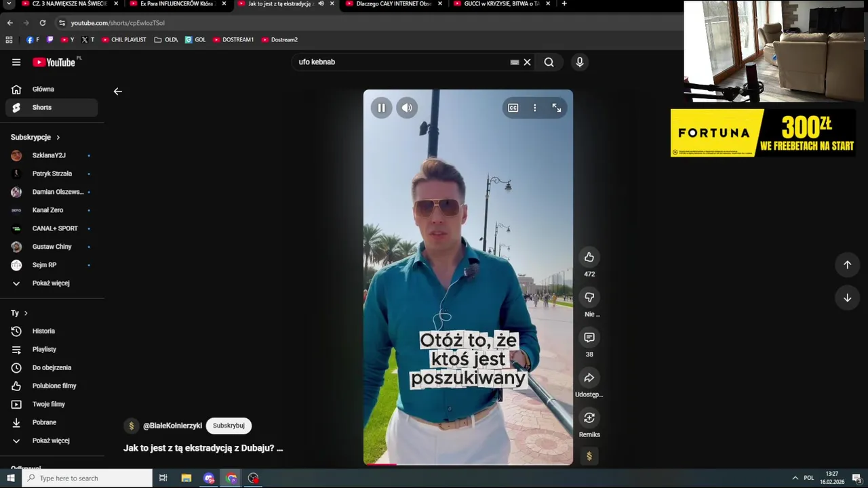Like the Short with thumbs up
This screenshot has height=488, width=868.
pyautogui.click(x=589, y=257)
